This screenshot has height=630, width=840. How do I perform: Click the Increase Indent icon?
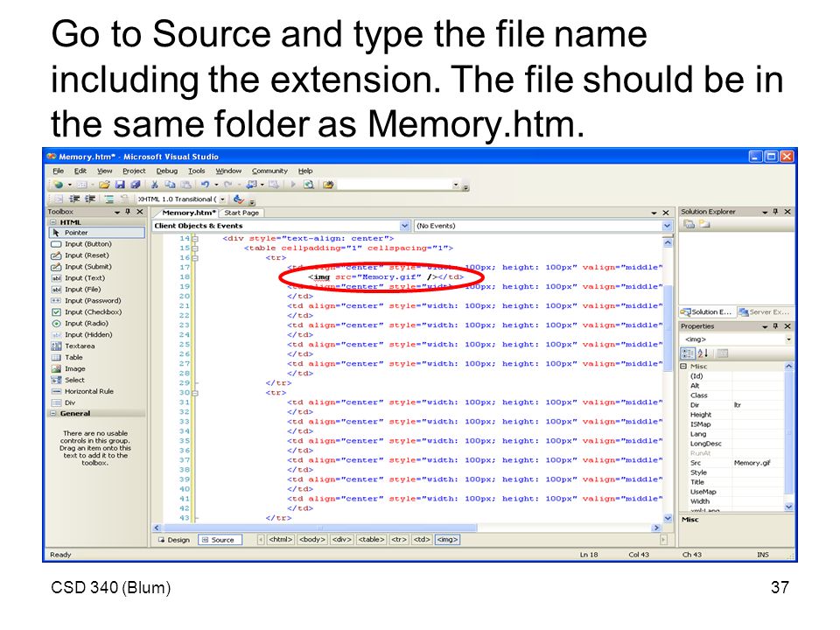pyautogui.click(x=90, y=199)
